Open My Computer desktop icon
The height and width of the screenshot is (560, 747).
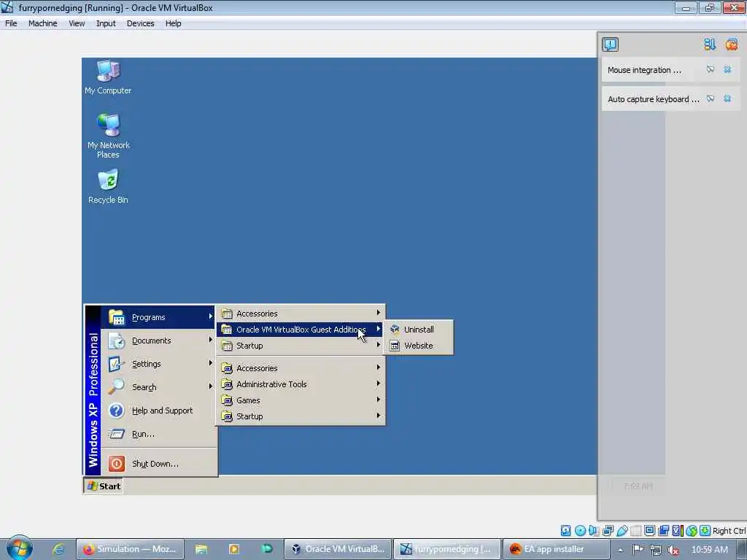(108, 77)
